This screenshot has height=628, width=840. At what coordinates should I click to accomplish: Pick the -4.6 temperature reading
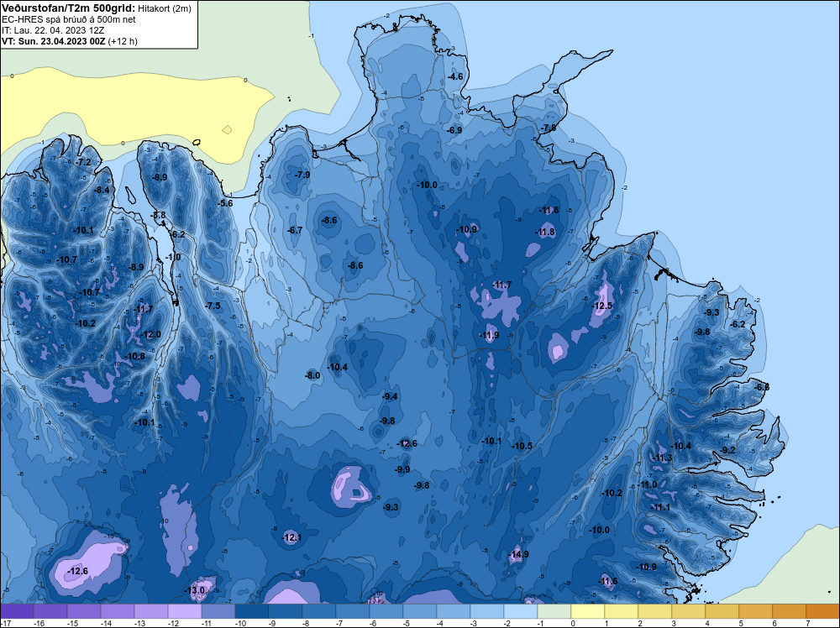[455, 76]
